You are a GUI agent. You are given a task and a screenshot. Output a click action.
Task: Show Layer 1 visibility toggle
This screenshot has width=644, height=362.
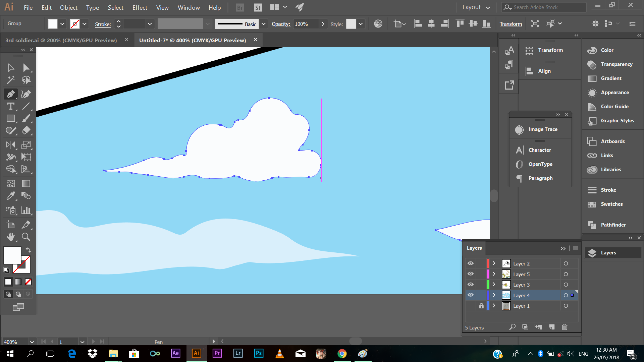click(471, 306)
